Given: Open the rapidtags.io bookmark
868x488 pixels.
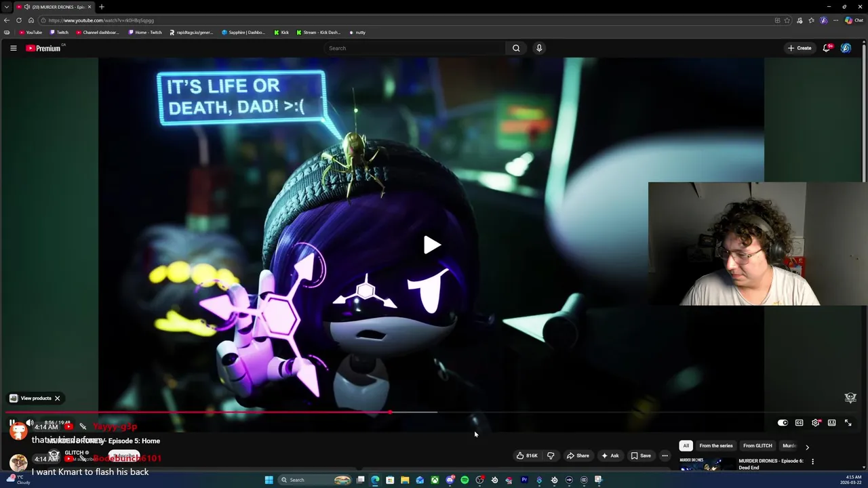Looking at the screenshot, I should pos(192,33).
